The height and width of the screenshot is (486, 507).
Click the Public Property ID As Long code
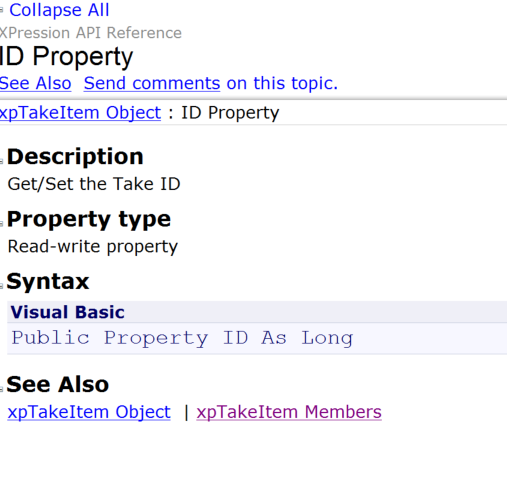(182, 338)
